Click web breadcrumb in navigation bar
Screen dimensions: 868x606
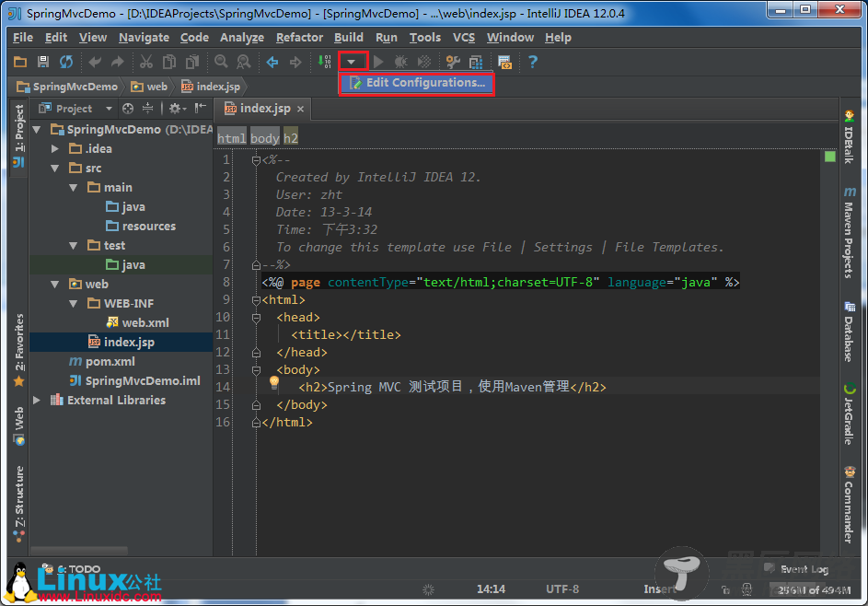149,87
